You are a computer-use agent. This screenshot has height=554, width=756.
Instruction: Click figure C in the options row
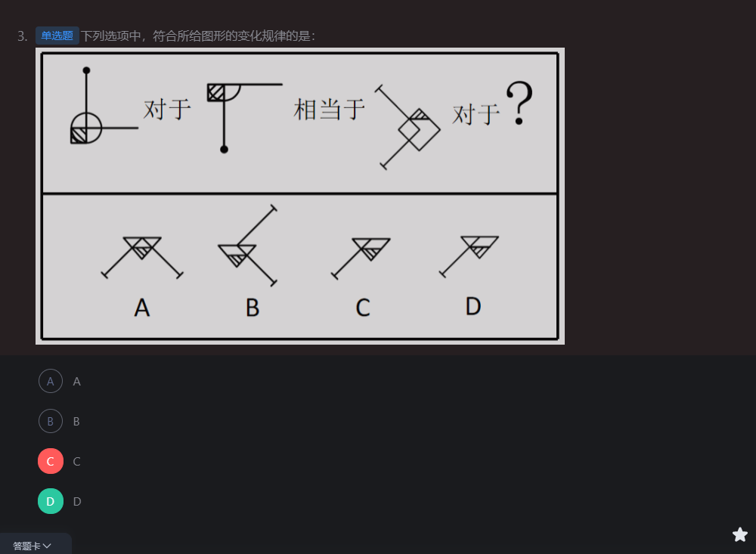(x=361, y=258)
